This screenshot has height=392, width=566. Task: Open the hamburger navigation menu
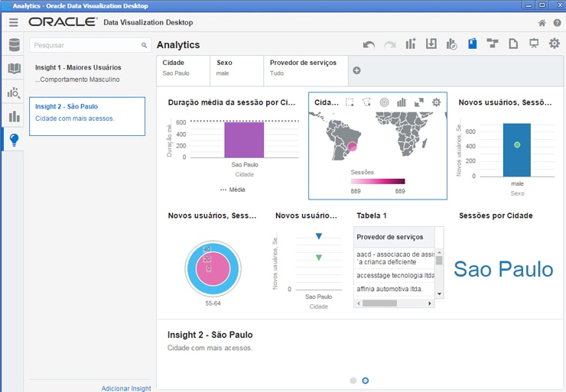pos(13,22)
